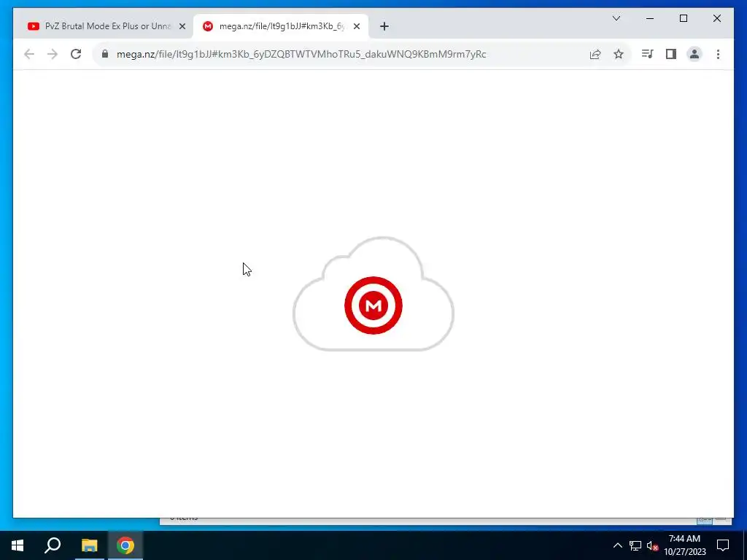Open File Explorer from the taskbar
The width and height of the screenshot is (747, 560).
point(89,545)
